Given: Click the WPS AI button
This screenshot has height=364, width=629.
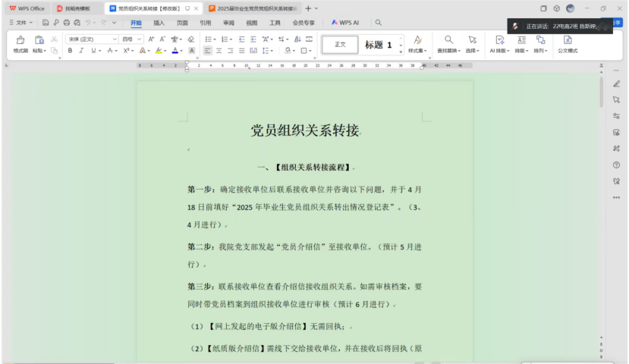Looking at the screenshot, I should pyautogui.click(x=345, y=23).
